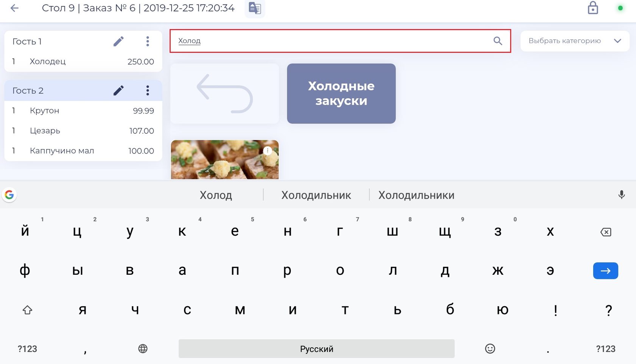Tap the ф key
The width and height of the screenshot is (636, 364).
[x=25, y=270]
